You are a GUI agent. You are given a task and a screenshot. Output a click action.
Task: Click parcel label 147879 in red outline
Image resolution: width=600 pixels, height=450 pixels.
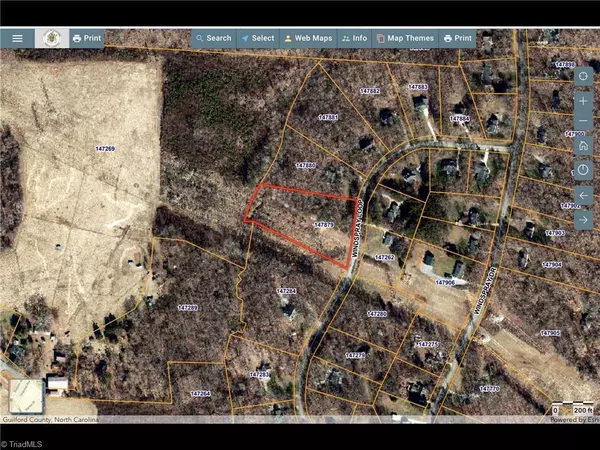pyautogui.click(x=324, y=225)
